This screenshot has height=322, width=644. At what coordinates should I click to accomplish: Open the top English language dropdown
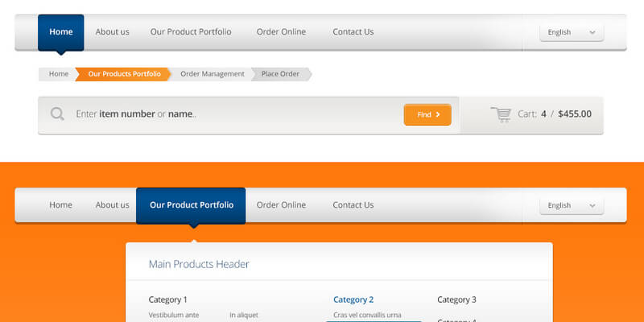(572, 32)
